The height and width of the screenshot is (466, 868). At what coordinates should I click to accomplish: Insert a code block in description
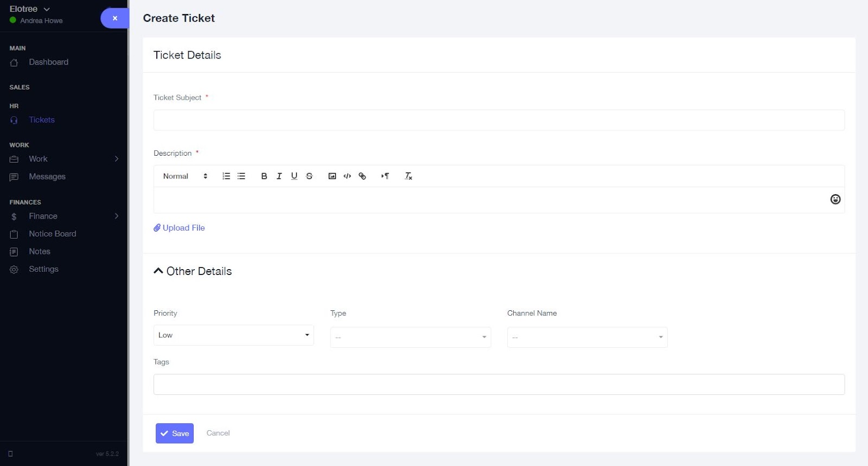347,176
